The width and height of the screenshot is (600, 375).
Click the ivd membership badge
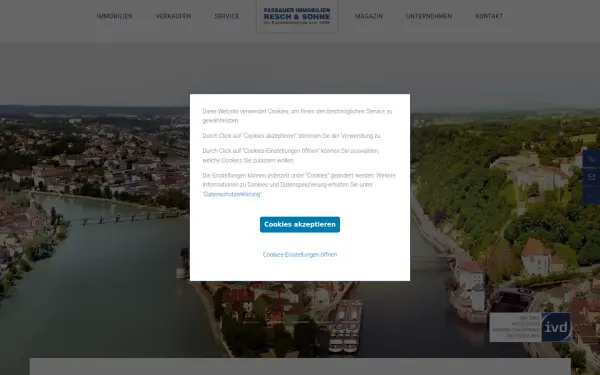pyautogui.click(x=530, y=327)
